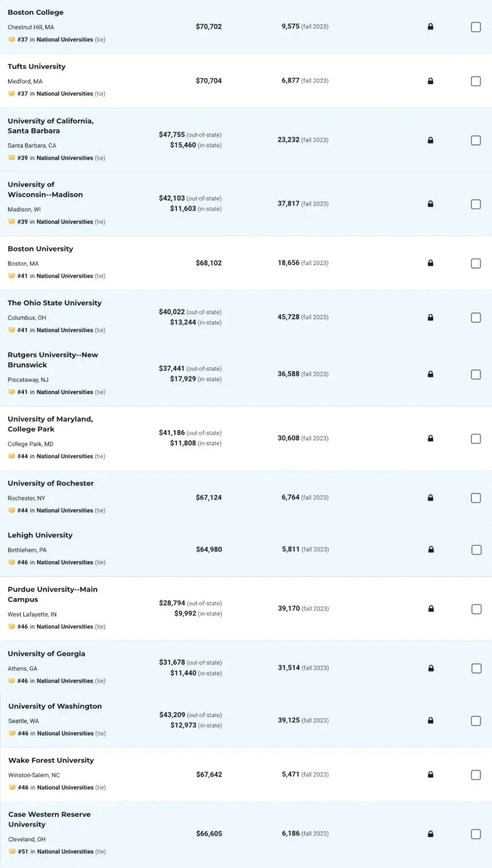Click the lock icon in Tufts University row
Image resolution: width=492 pixels, height=868 pixels.
point(430,81)
